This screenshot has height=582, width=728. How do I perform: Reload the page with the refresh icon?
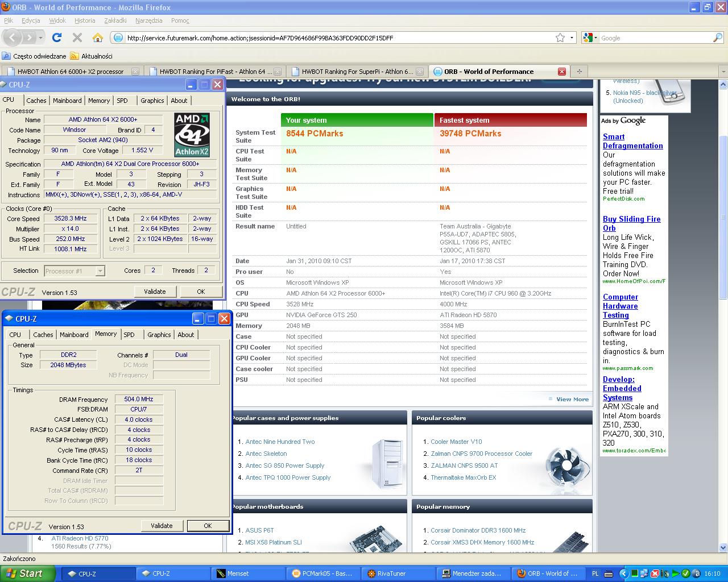pos(57,38)
